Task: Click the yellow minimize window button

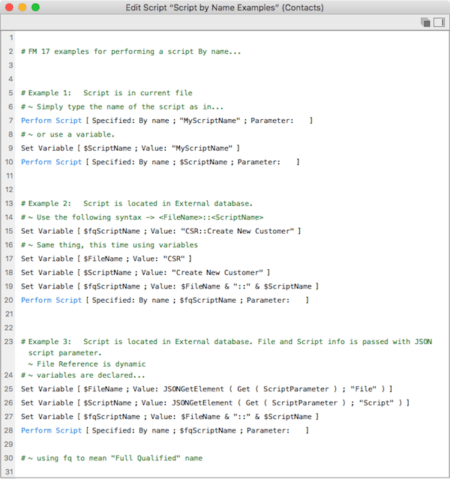Action: 22,7
